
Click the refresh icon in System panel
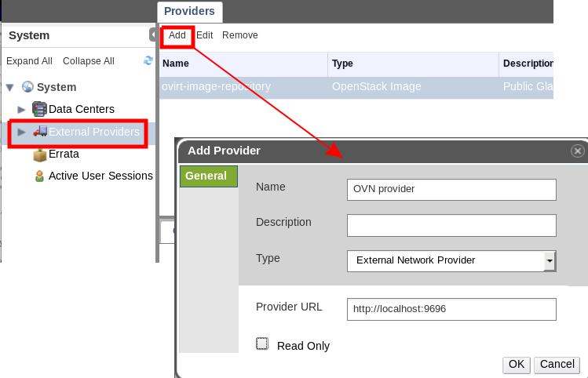point(148,60)
